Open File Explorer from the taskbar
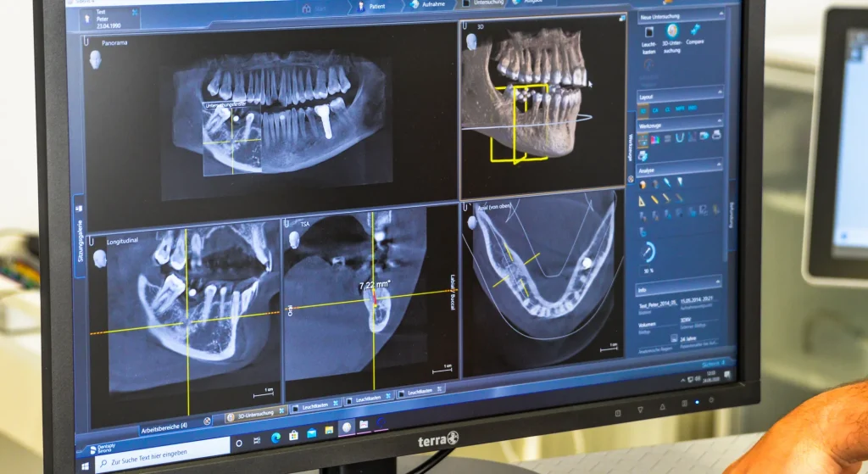The width and height of the screenshot is (868, 474). (329, 430)
